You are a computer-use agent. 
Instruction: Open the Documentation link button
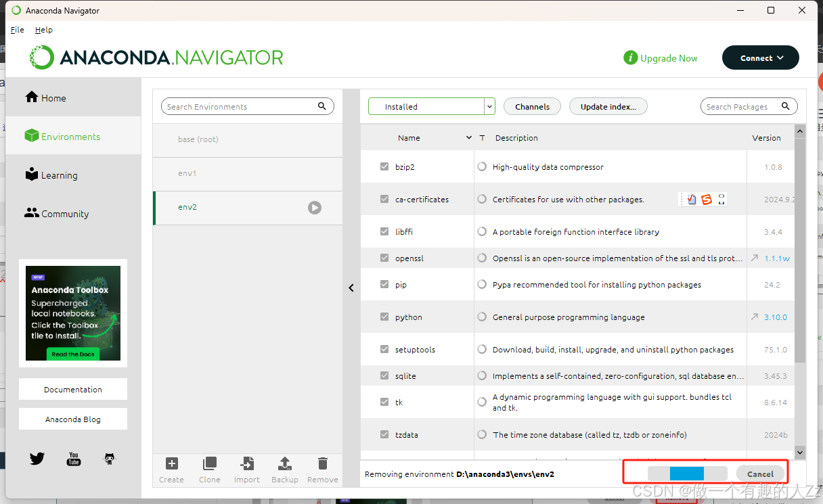click(x=73, y=389)
